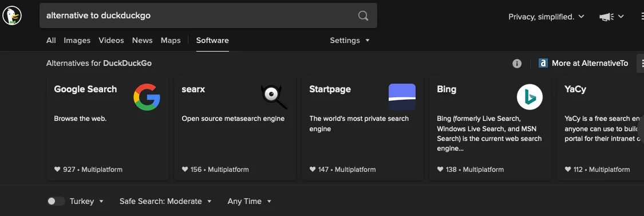Open the Safe Search: Moderate dropdown
Viewport: 644px width, 216px height.
[165, 201]
